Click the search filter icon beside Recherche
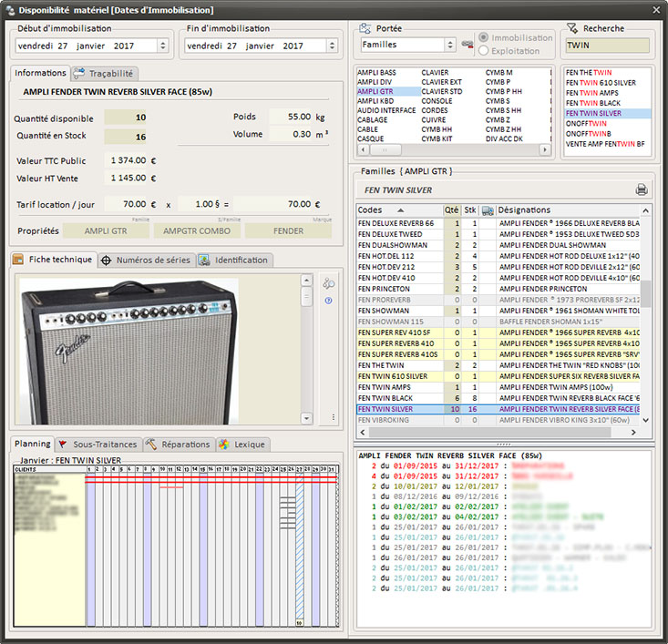This screenshot has height=644, width=668. (572, 28)
